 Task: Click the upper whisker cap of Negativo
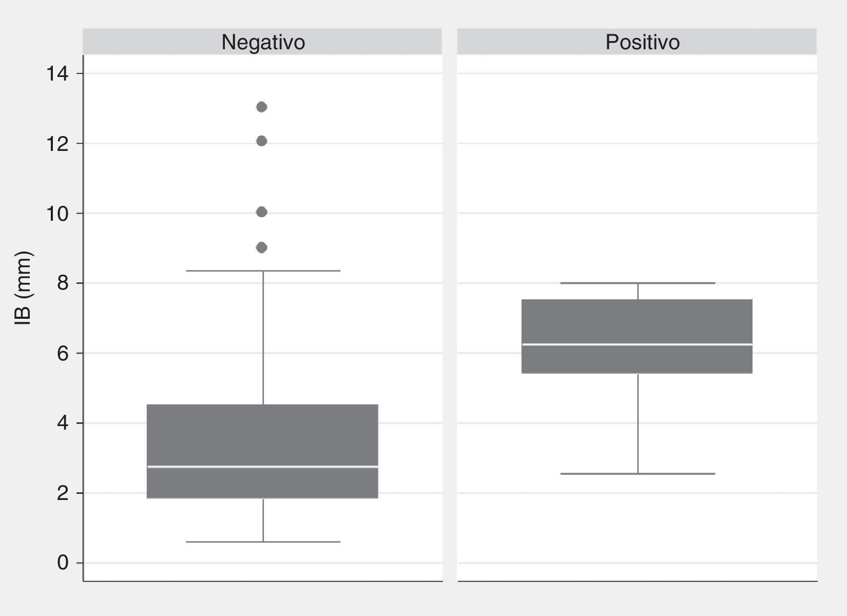263,271
